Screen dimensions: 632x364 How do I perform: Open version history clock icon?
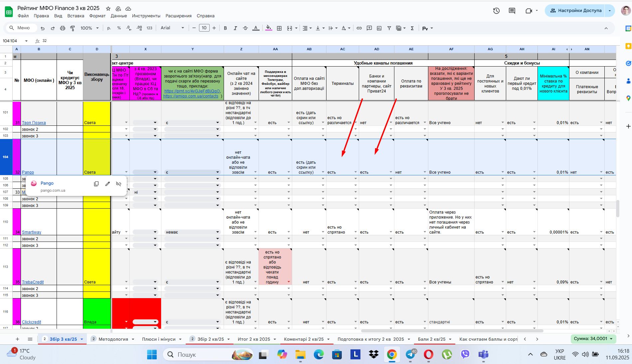[496, 11]
